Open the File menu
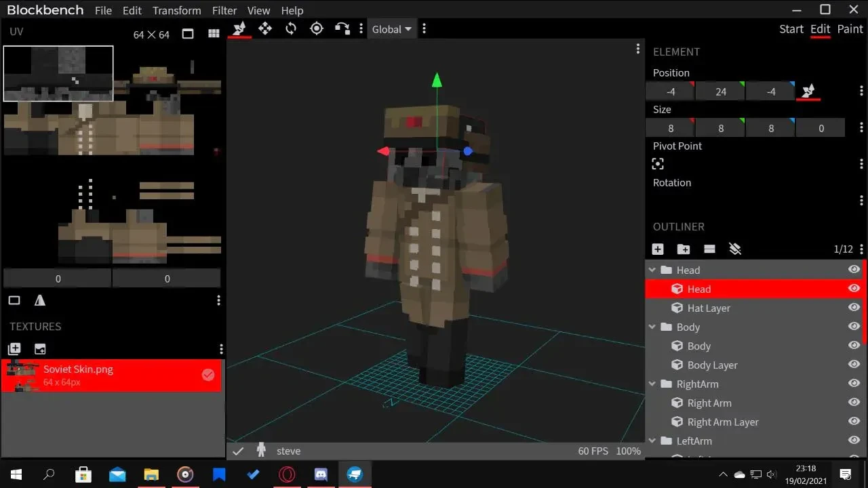 pyautogui.click(x=103, y=11)
